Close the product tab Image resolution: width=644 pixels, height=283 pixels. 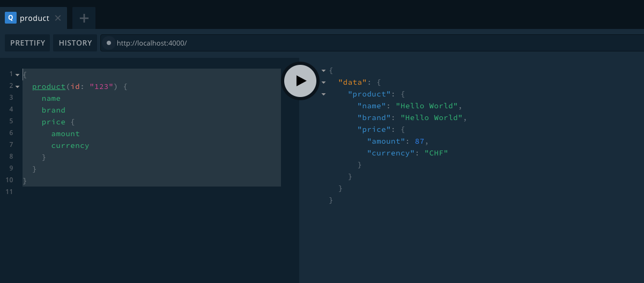58,18
